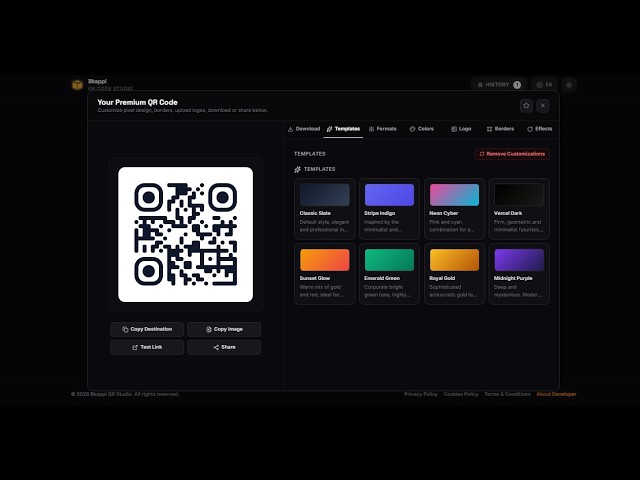This screenshot has height=480, width=640.
Task: Choose the Stripe Indigo template
Action: click(x=389, y=209)
